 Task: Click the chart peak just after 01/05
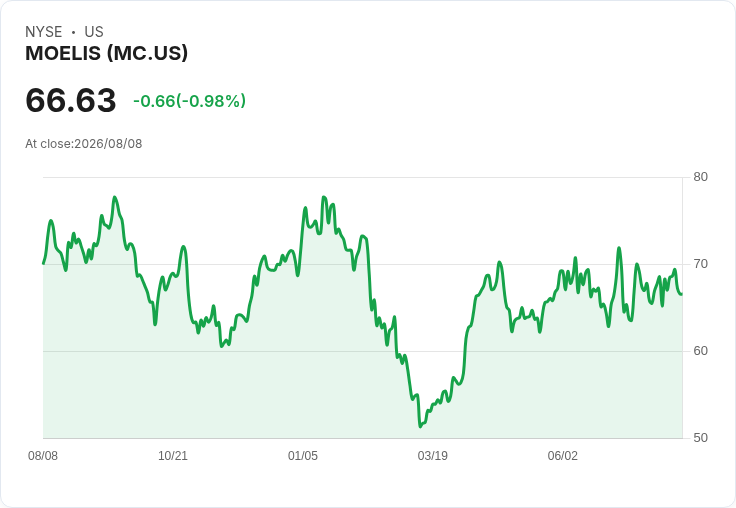[323, 197]
